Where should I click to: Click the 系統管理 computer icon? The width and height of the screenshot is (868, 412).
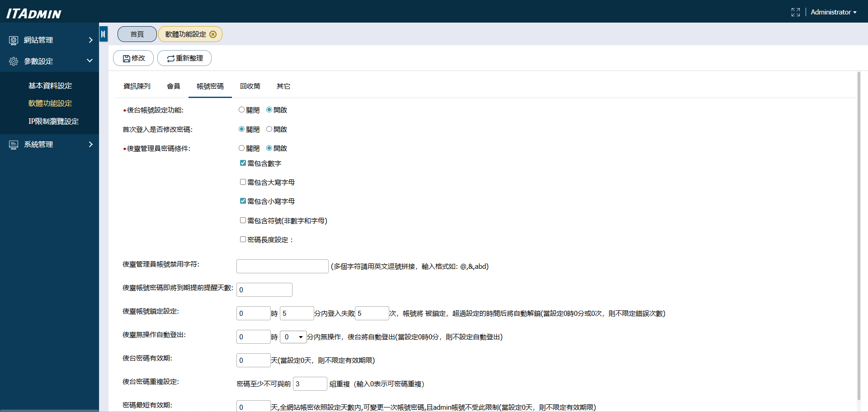14,145
